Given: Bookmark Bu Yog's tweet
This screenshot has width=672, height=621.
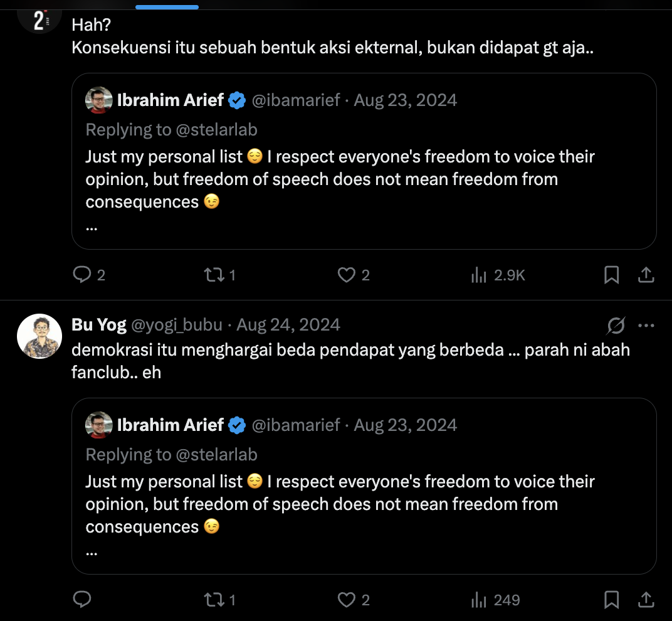Looking at the screenshot, I should [612, 600].
